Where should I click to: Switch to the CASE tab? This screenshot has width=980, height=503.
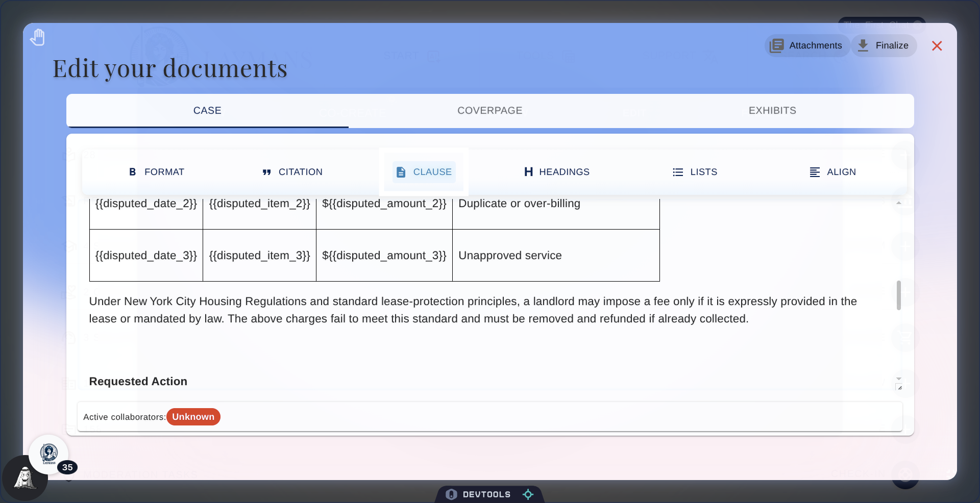207,110
